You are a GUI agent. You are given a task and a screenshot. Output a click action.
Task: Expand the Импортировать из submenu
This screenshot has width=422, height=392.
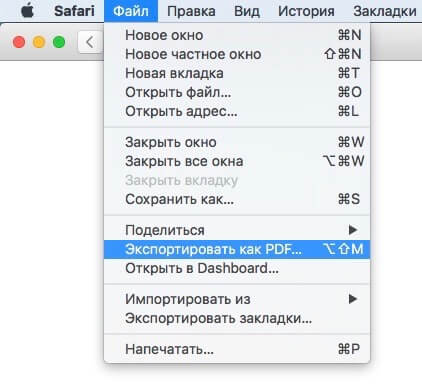point(237,299)
